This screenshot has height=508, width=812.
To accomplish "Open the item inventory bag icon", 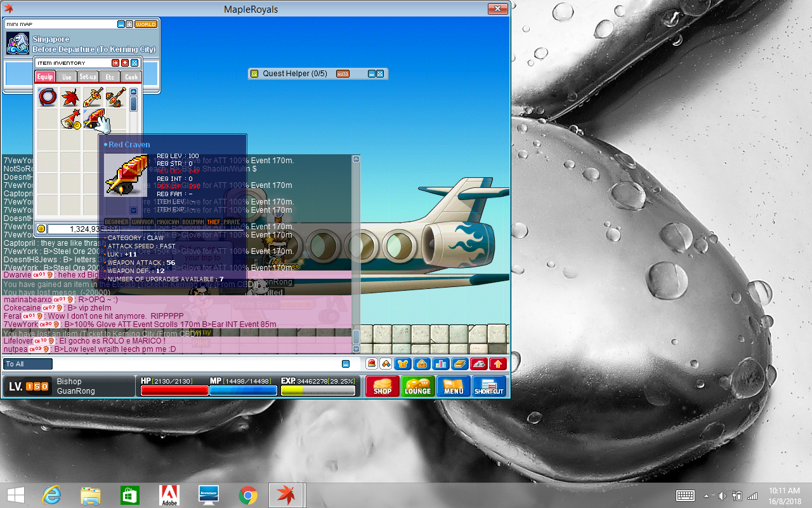I will tap(421, 364).
